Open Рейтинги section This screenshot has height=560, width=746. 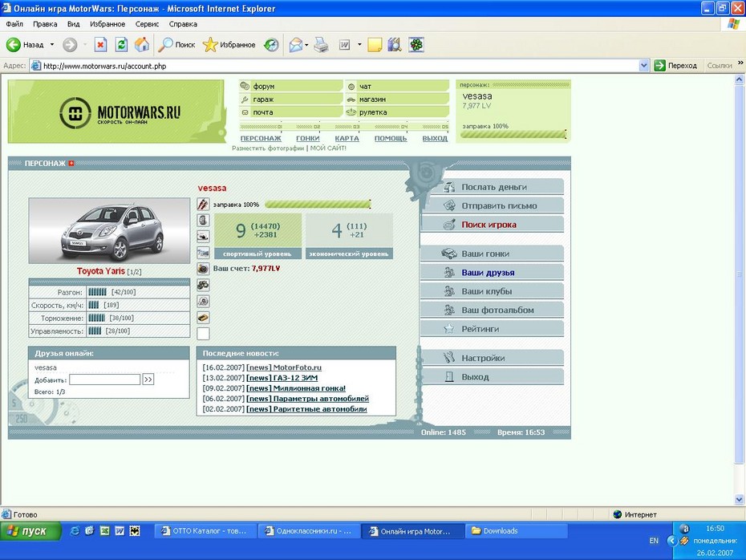[492, 329]
